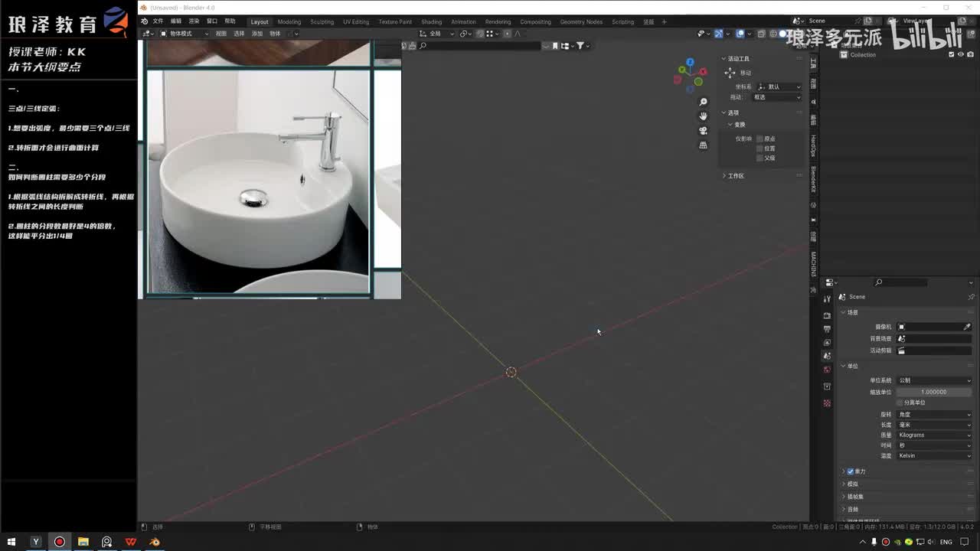Open the Render properties tab icon

(x=827, y=315)
